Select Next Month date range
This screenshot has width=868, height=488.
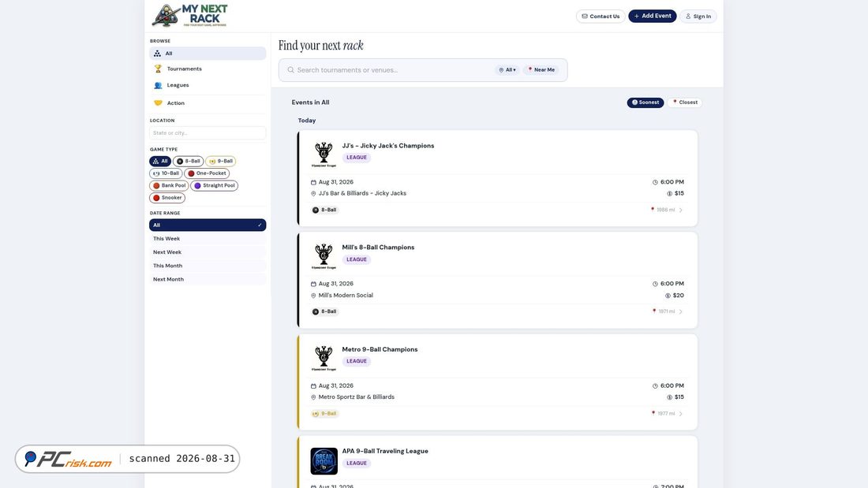click(x=208, y=279)
